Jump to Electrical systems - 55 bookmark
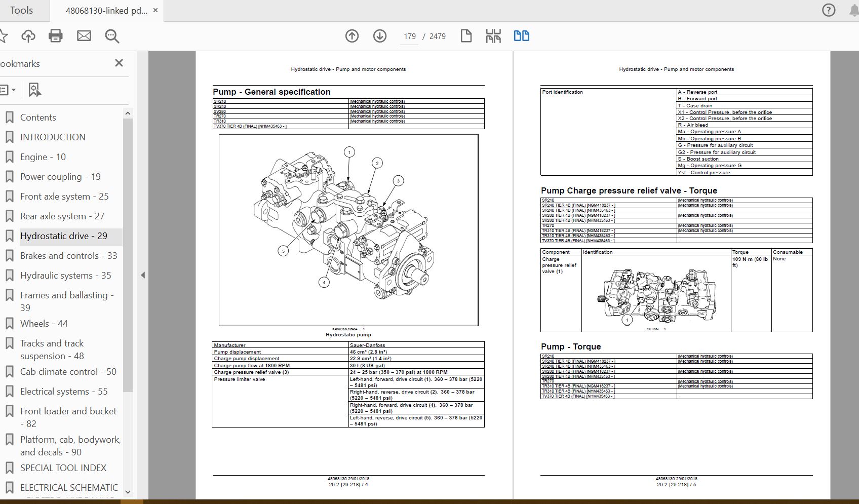Image resolution: width=859 pixels, height=504 pixels. [64, 392]
